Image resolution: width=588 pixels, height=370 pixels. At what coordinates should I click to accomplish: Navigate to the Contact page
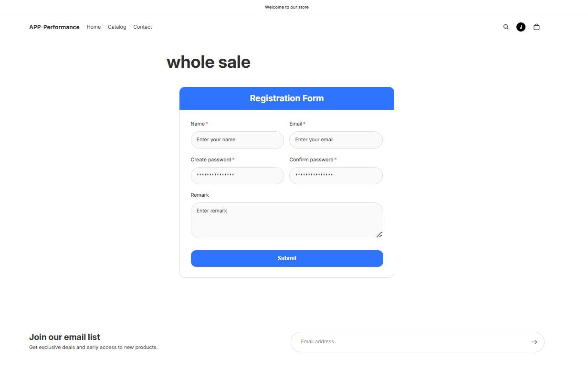(143, 27)
